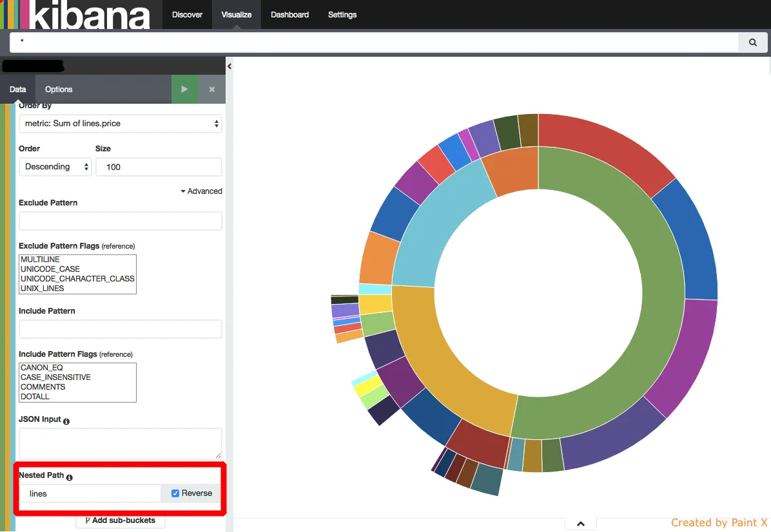Select MULTILINE in exclude flags list

pyautogui.click(x=77, y=260)
